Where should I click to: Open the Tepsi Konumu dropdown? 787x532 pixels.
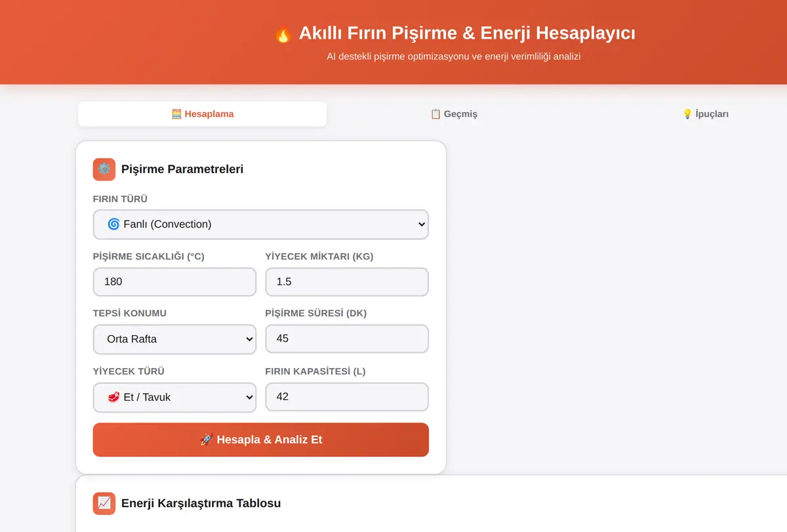click(174, 339)
